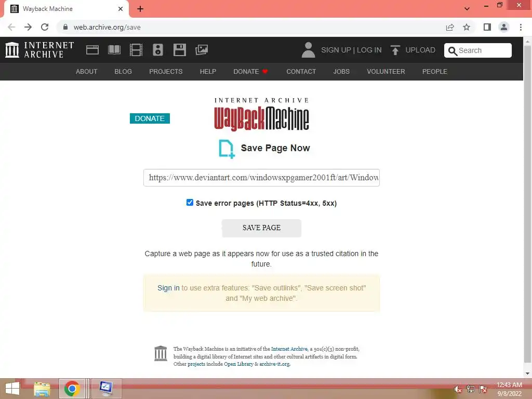Open PROJECTS menu item
Screen dimensions: 532x399
(x=166, y=72)
